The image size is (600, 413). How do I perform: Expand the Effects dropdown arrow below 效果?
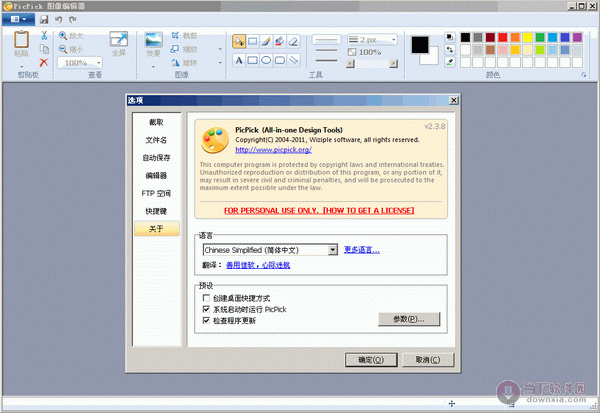[x=153, y=67]
